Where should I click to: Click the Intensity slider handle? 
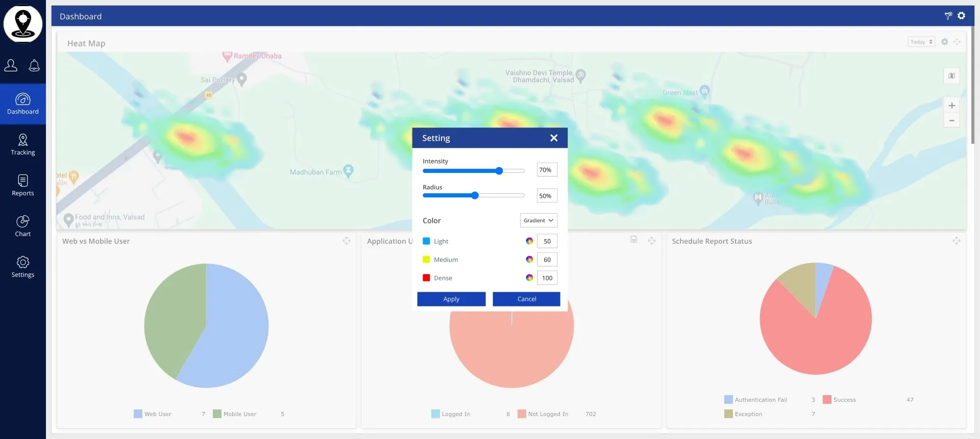click(x=499, y=171)
